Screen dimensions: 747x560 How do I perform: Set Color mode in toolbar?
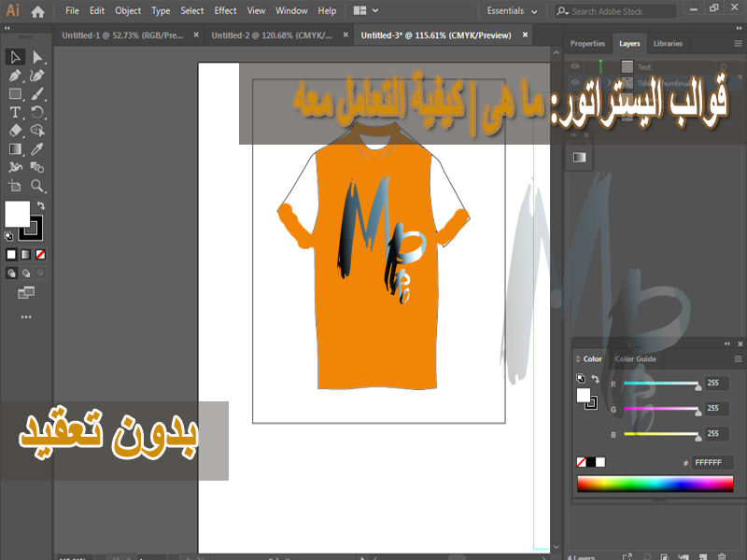pyautogui.click(x=11, y=255)
